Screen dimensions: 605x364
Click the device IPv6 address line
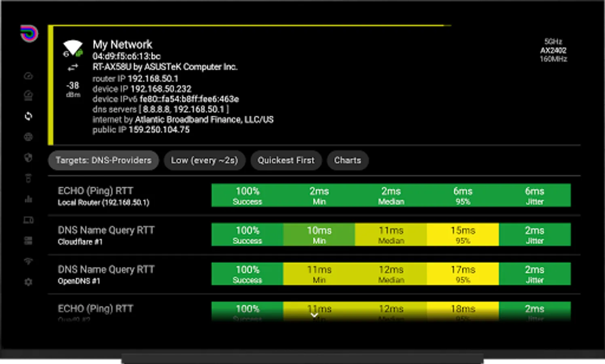pyautogui.click(x=166, y=99)
